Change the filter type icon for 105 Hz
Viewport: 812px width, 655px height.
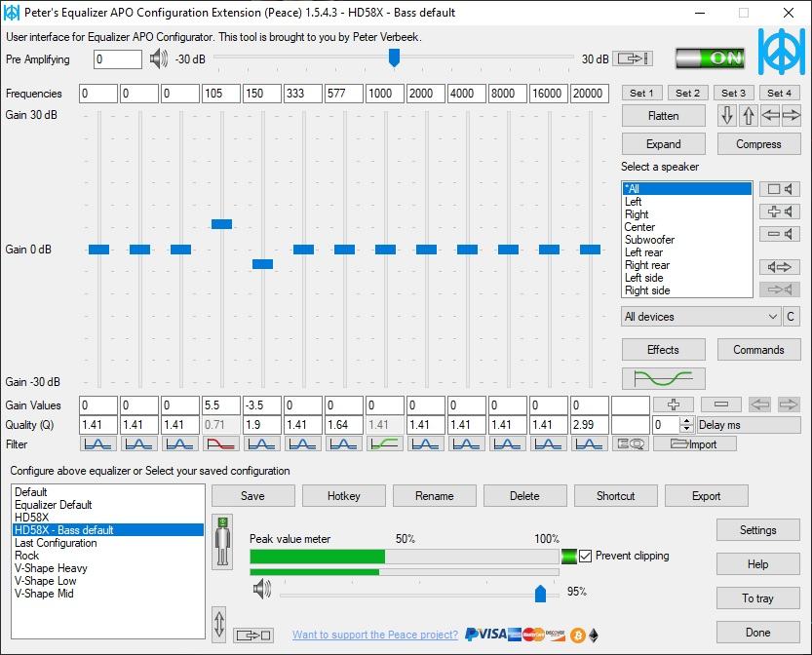click(221, 443)
